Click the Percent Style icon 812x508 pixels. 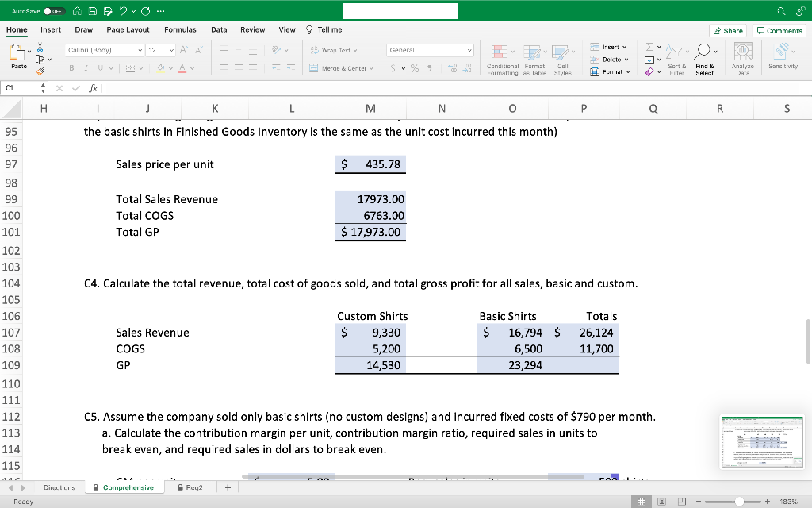[415, 68]
